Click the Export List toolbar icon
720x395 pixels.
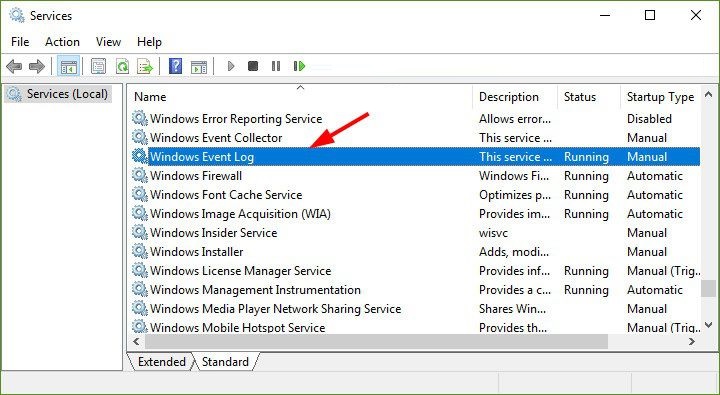pyautogui.click(x=145, y=67)
